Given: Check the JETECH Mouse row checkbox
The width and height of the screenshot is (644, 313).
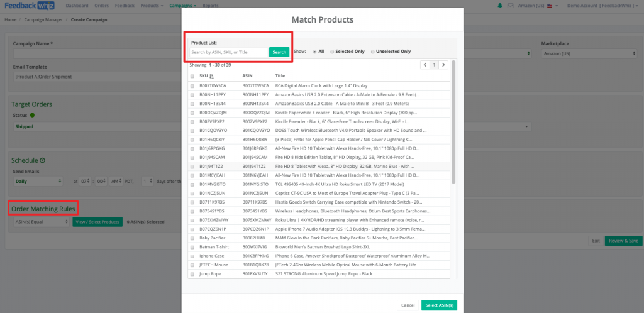Looking at the screenshot, I should [x=192, y=265].
